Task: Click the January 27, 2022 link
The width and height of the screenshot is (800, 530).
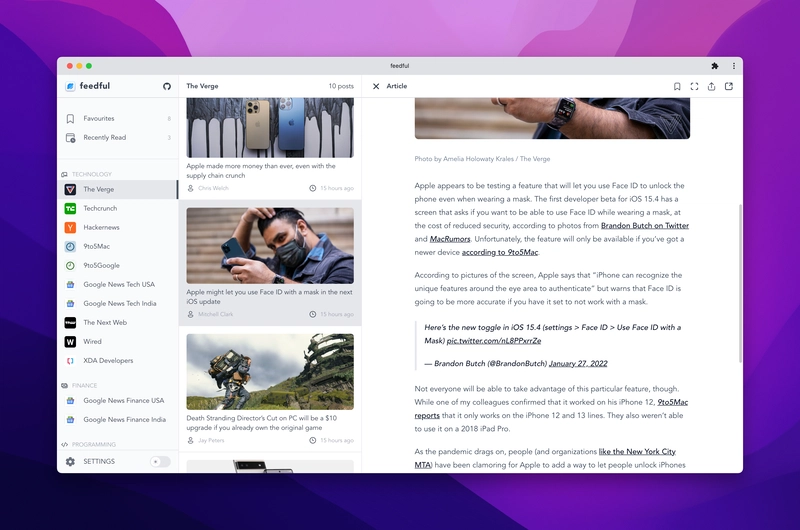Action: 578,363
